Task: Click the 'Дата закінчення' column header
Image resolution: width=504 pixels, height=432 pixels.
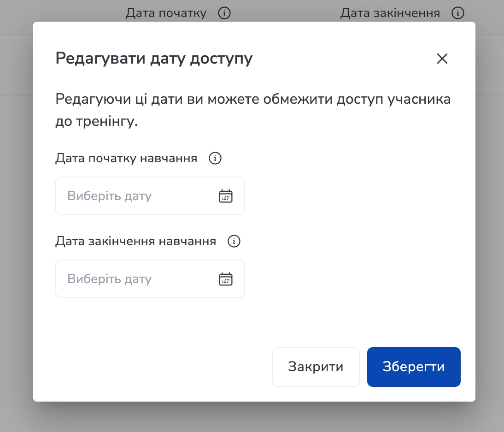Action: (389, 13)
